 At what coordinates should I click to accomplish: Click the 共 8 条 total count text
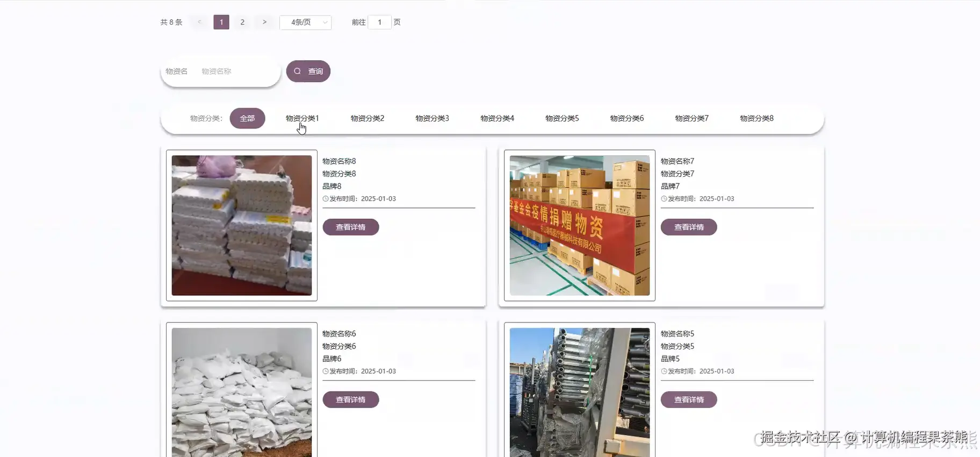[171, 22]
